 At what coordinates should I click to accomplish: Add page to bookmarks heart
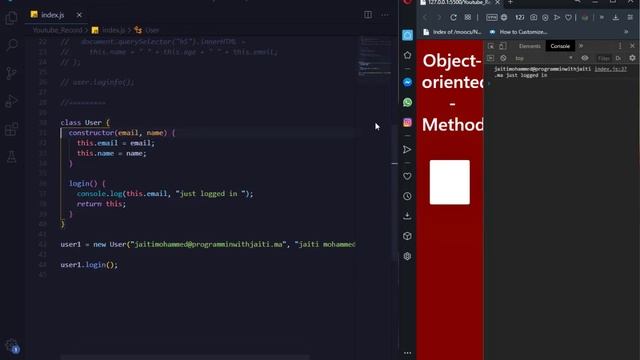[x=568, y=18]
